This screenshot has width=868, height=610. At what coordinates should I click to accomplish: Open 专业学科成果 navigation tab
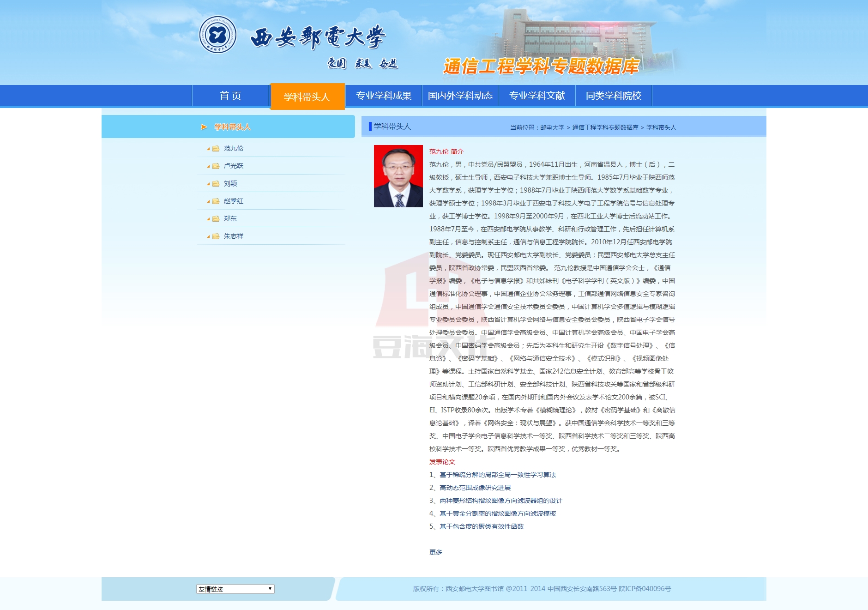[384, 96]
